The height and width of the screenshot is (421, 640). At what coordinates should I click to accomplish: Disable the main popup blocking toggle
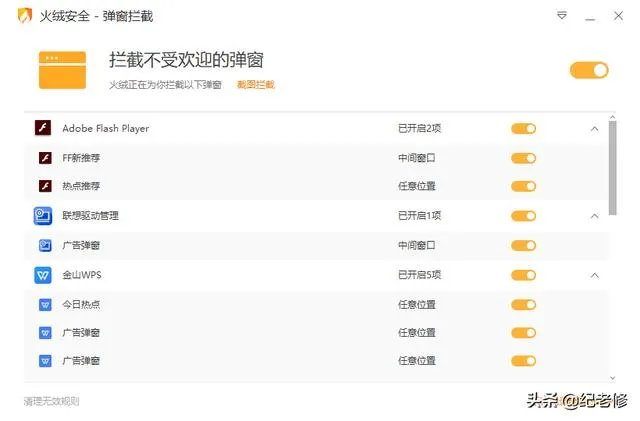click(x=589, y=70)
